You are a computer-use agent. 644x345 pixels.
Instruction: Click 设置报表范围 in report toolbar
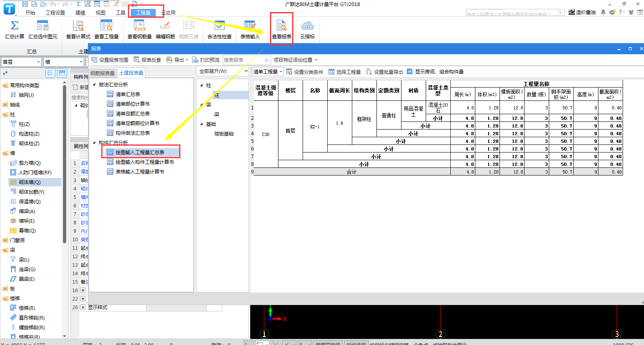(x=110, y=60)
